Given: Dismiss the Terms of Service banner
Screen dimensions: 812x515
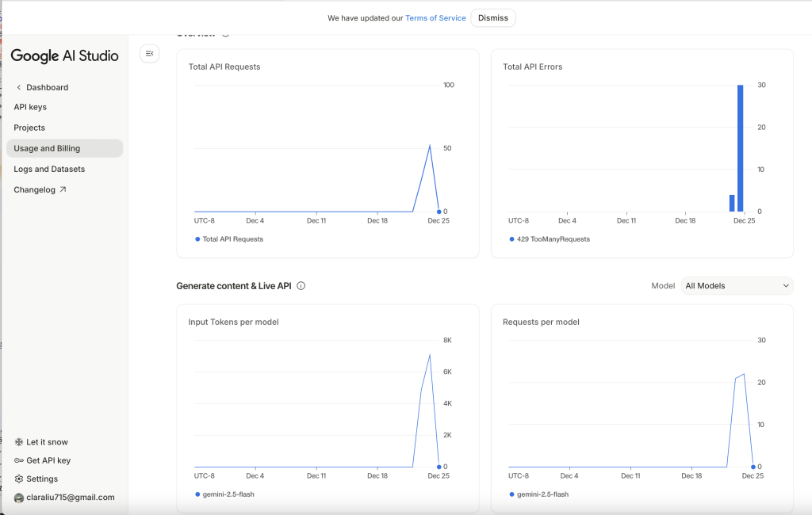Looking at the screenshot, I should tap(492, 18).
